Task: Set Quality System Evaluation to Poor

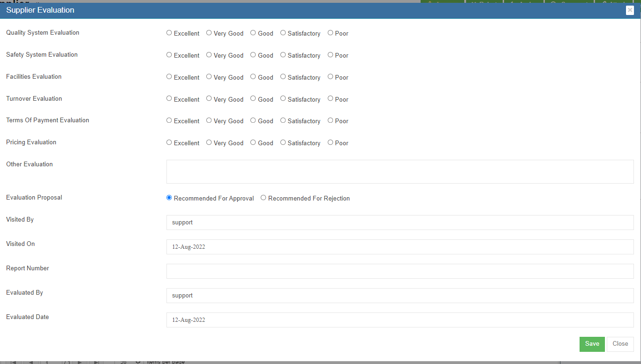Action: pos(331,33)
